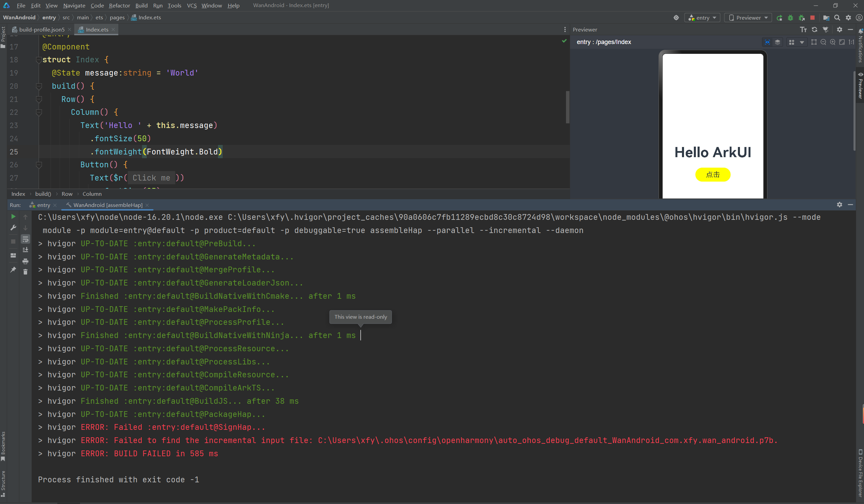Viewport: 864px width, 504px height.
Task: Open the wrench run configuration settings
Action: [13, 228]
